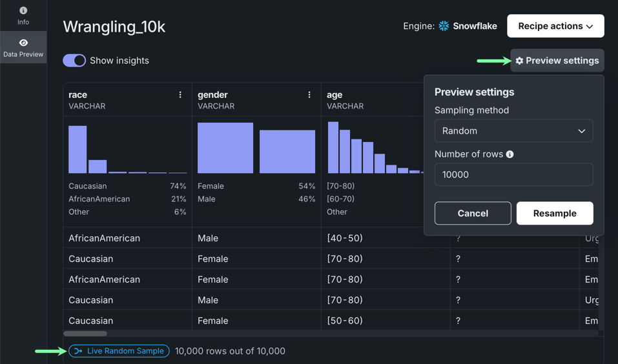Viewport: 618px width, 364px height.
Task: Click the tallest Caucasian bar in race histogram
Action: [77, 150]
